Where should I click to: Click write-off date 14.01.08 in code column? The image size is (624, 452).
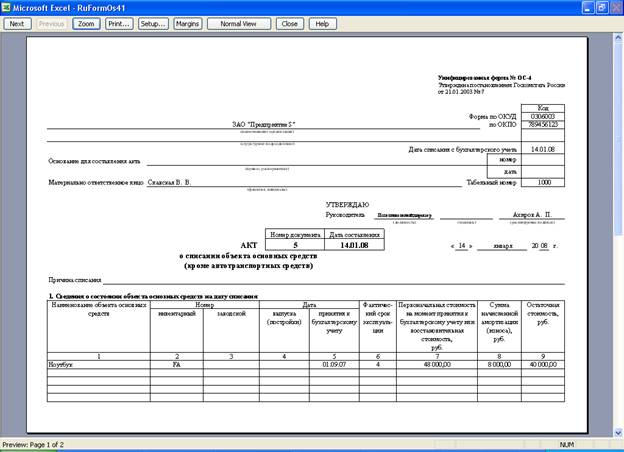(543, 149)
